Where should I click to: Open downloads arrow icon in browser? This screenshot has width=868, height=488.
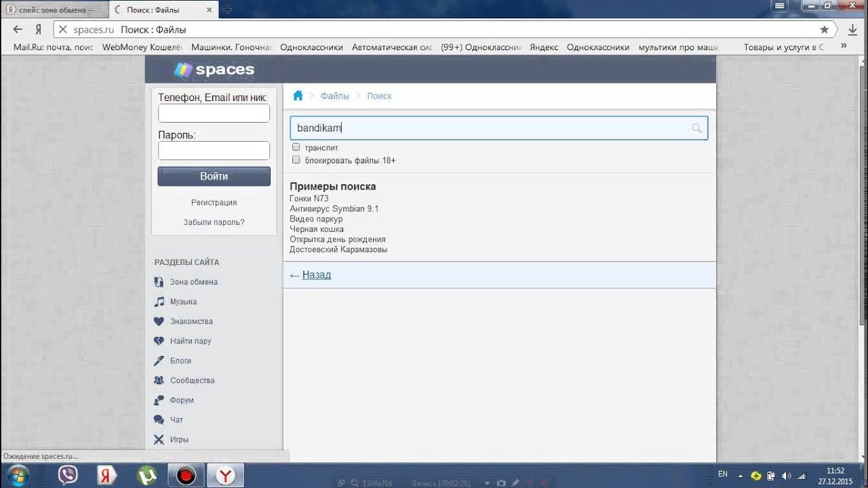click(853, 29)
